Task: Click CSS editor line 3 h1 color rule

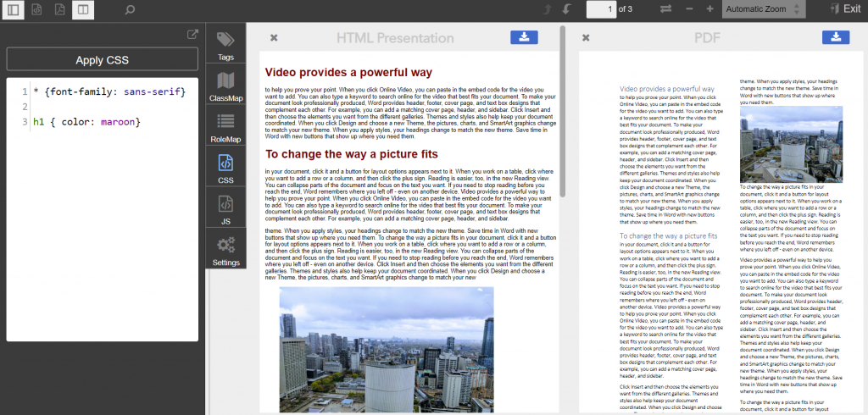Action: [x=87, y=121]
